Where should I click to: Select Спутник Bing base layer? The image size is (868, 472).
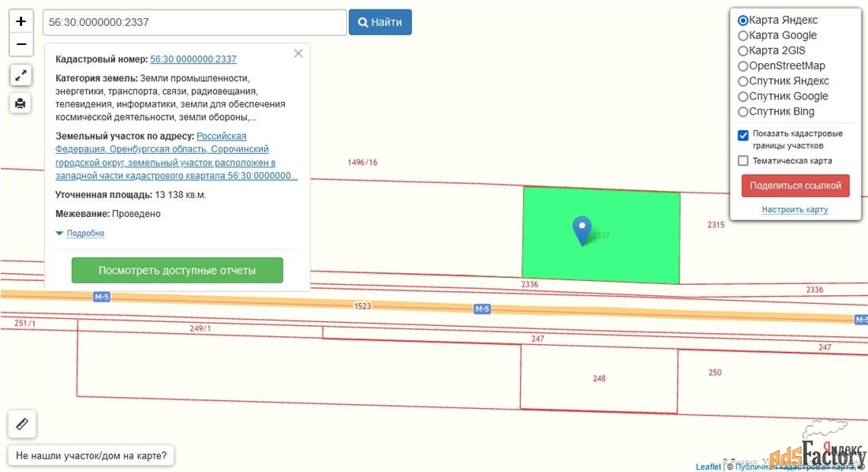coord(743,112)
